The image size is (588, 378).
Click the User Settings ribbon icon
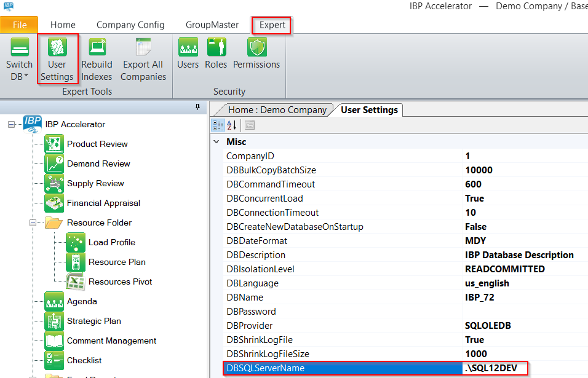coord(57,47)
